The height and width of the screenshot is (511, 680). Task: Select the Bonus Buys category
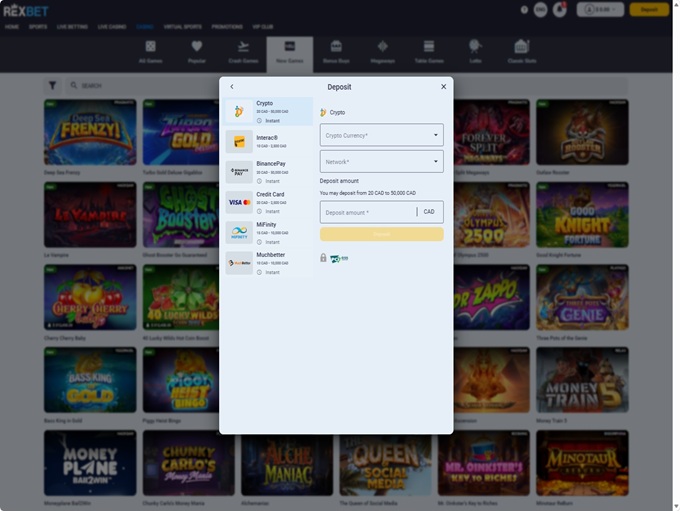(x=336, y=52)
